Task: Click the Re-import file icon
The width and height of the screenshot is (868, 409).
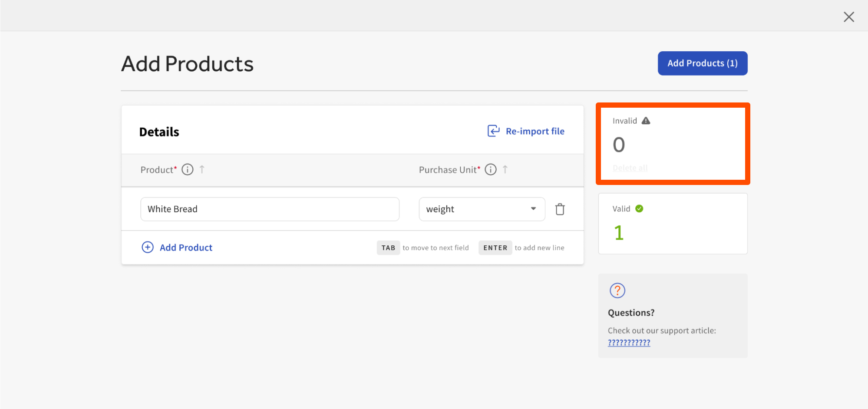Action: coord(493,131)
